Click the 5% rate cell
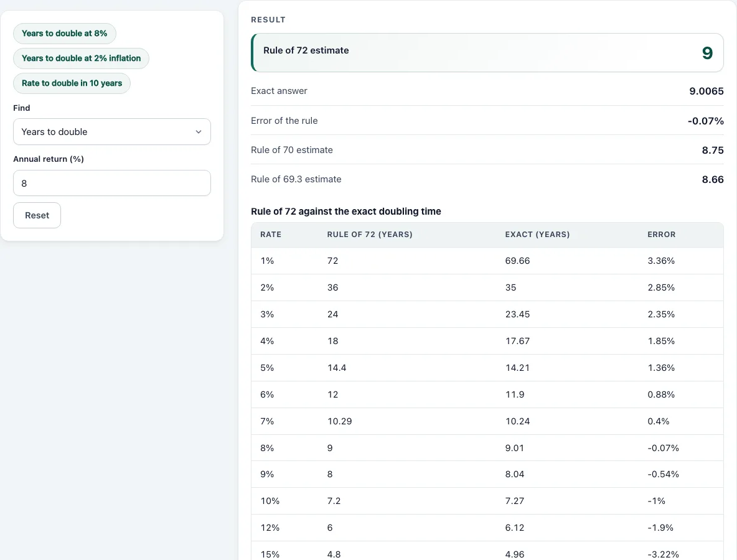Viewport: 737px width, 560px height. tap(267, 368)
